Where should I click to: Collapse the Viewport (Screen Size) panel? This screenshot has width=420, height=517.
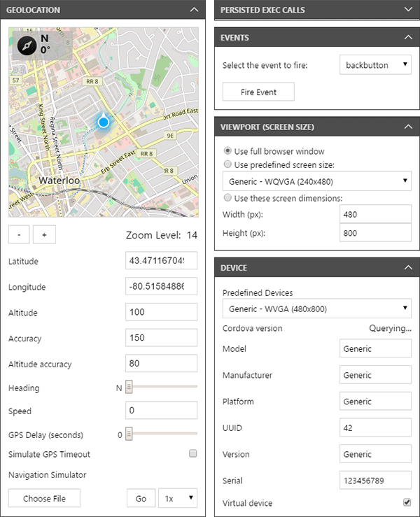click(408, 127)
